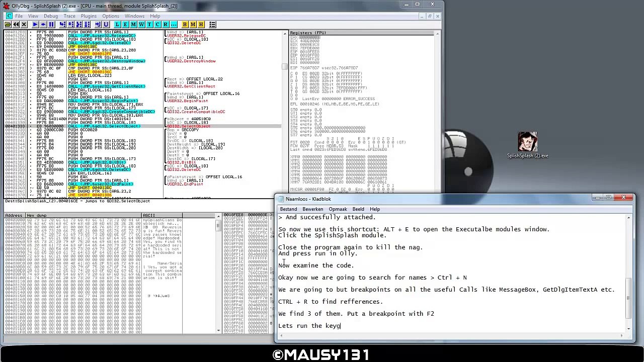Open the File menu in OllyDbg
The width and height of the screenshot is (644, 362).
[19, 16]
